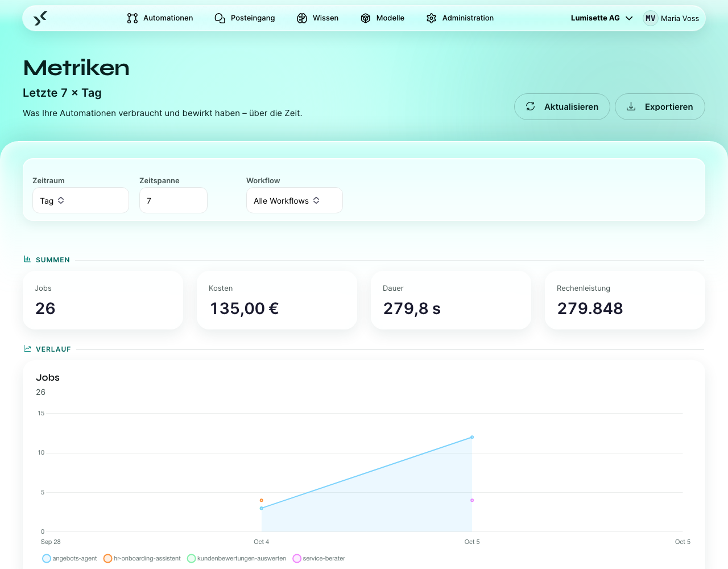Toggle kundenbewertungen-auswerten series in legend
Screen dimensions: 728x569
[237, 559]
